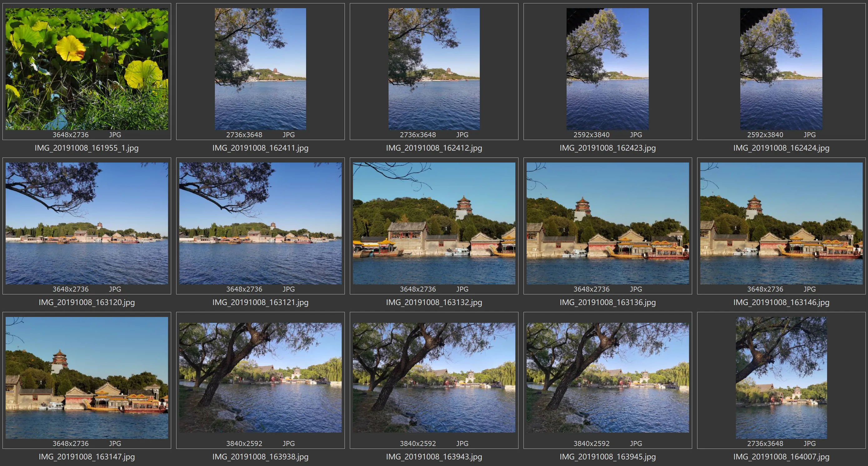Click the label IMG_20191008_163945.jpg

tap(608, 457)
